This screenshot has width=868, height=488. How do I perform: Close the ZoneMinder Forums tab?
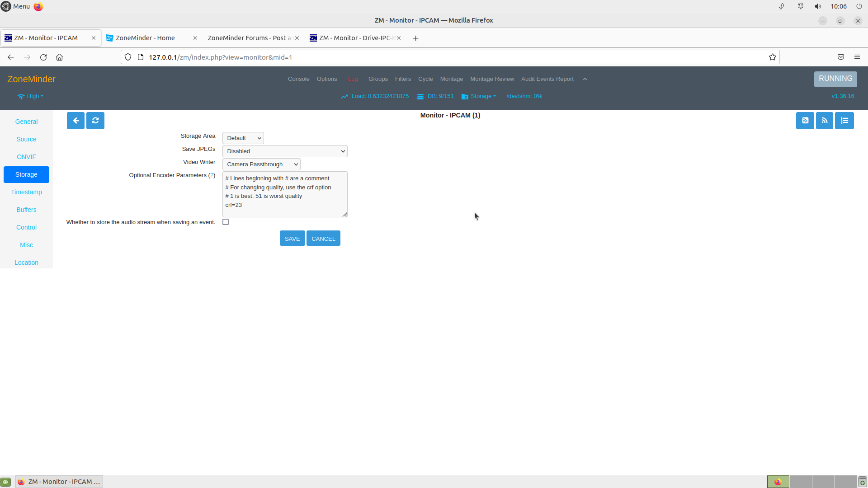point(297,38)
